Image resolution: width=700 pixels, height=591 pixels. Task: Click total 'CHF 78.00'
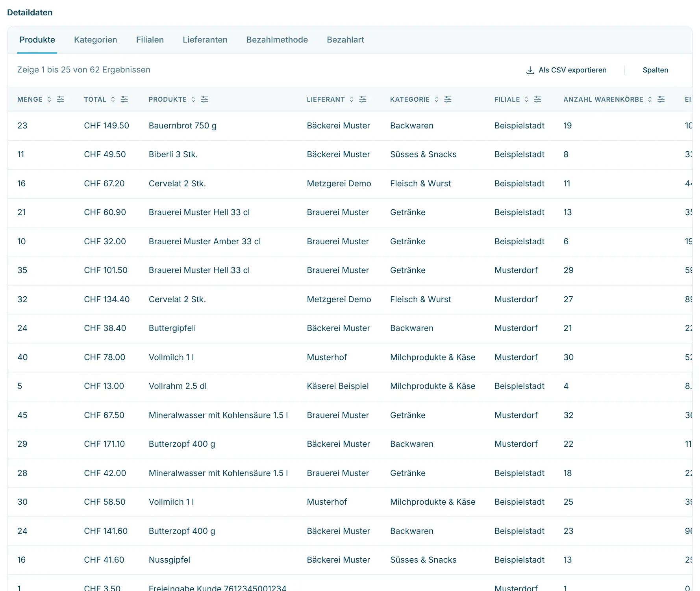click(105, 357)
